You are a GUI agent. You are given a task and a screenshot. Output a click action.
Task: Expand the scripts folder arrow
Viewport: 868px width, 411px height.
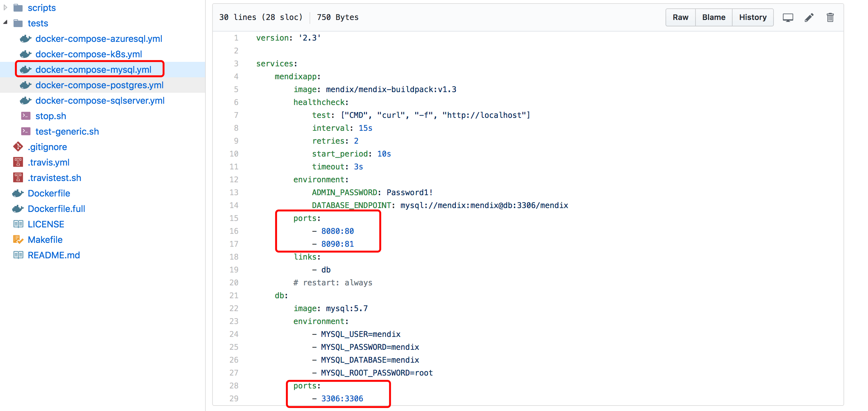pos(5,7)
